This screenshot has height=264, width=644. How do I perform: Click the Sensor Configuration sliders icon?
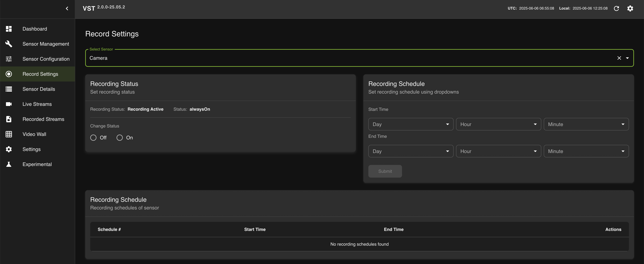tap(9, 59)
